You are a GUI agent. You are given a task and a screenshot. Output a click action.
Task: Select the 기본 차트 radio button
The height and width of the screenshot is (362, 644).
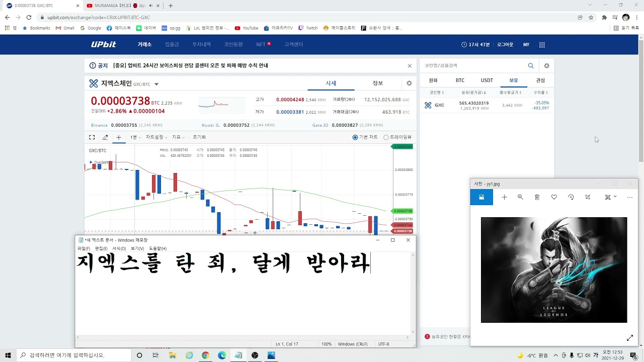(355, 137)
